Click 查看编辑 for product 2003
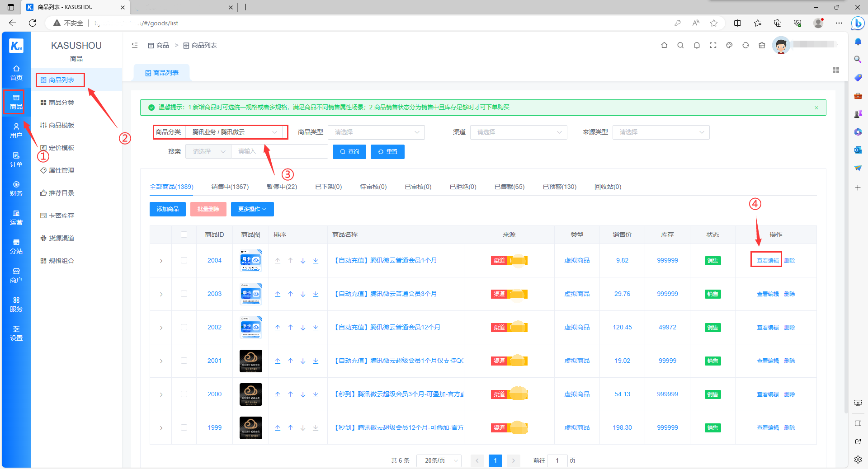Screen dimensions: 868x469 point(768,294)
